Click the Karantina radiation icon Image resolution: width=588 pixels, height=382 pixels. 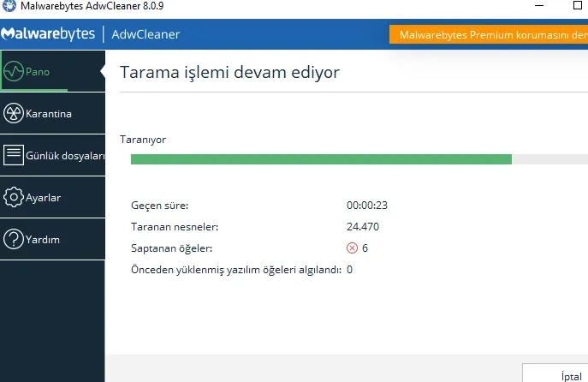[x=14, y=113]
